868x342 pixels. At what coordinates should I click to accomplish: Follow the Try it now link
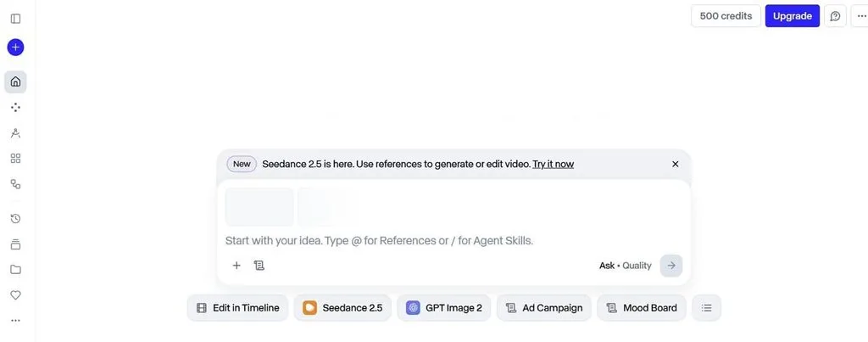pos(553,164)
